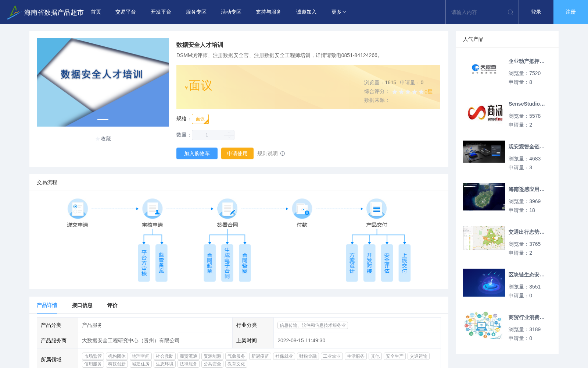Click the 规则说明 link
This screenshot has width=588, height=368.
coord(268,153)
